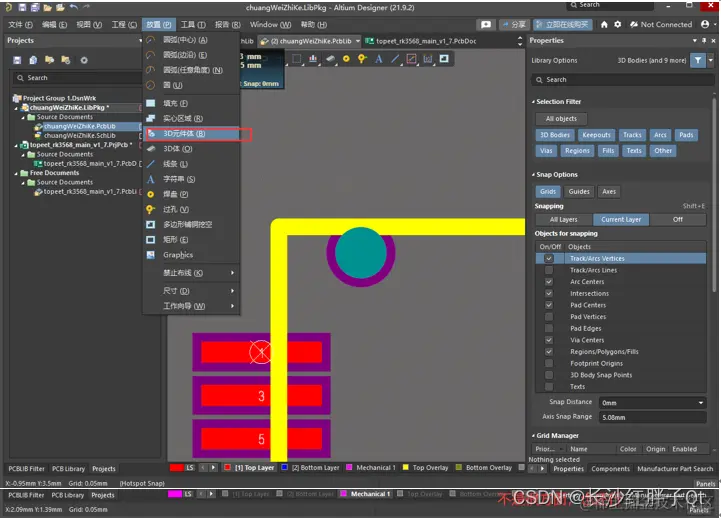Click the align objects chart icon in active bar

tap(313, 58)
